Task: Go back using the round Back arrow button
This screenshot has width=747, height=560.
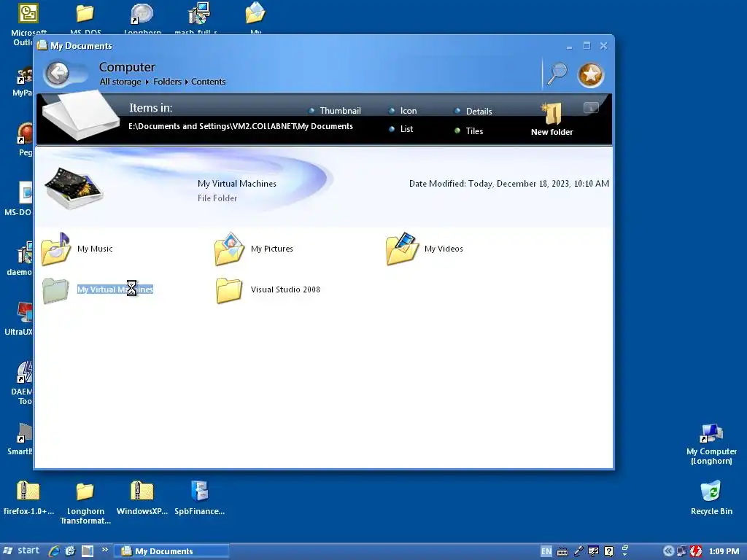Action: [58, 74]
